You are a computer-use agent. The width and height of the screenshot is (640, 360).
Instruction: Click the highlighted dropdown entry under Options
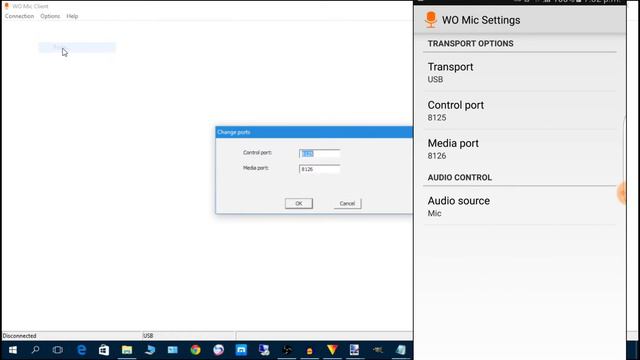coord(77,47)
